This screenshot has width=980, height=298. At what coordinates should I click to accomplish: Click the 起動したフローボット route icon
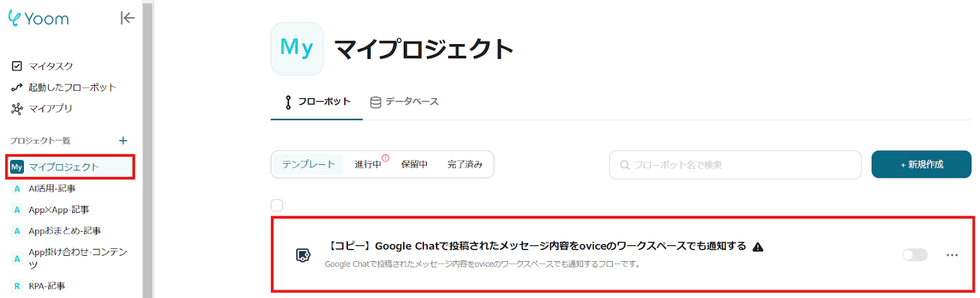click(x=17, y=88)
